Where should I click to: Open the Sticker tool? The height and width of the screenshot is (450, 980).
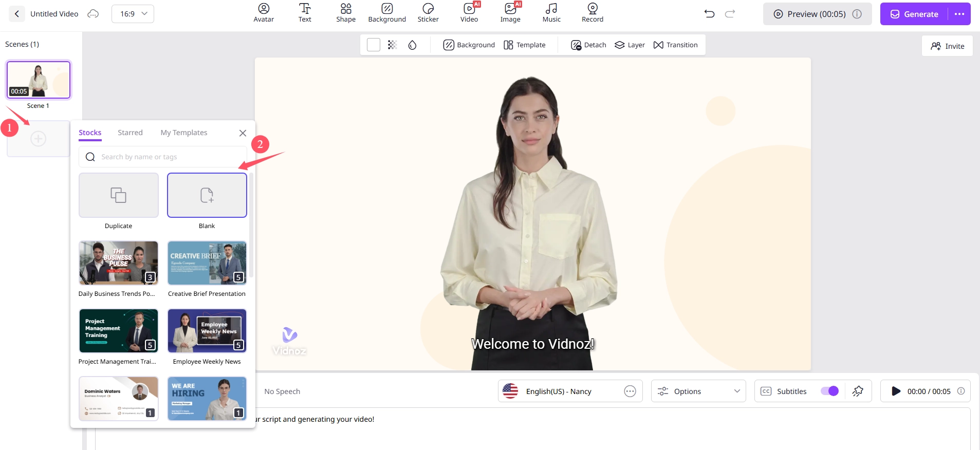point(428,13)
